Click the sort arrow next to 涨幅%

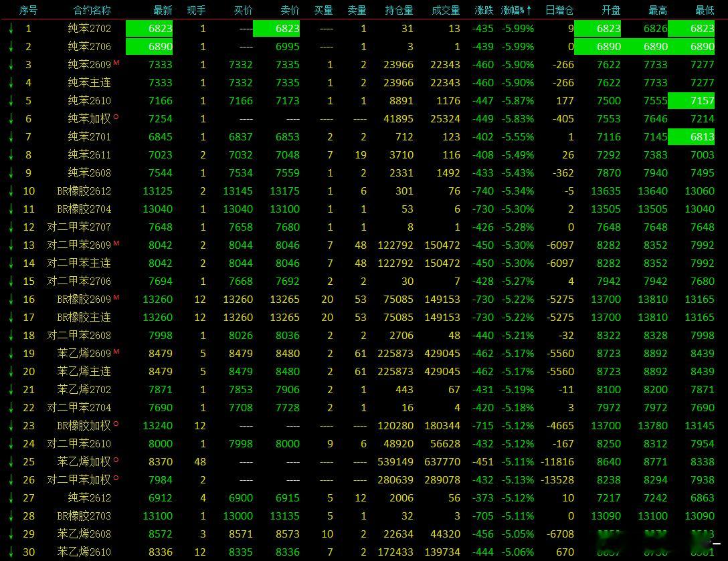point(529,10)
